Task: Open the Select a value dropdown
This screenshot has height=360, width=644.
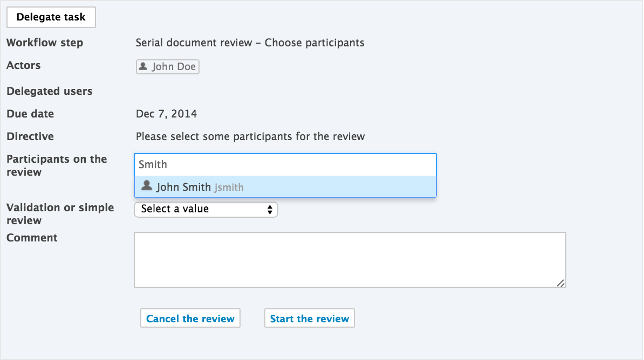Action: 206,209
